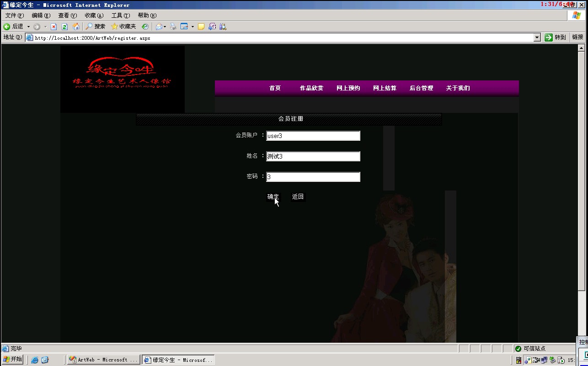Click the 完毕 status bar text
This screenshot has height=366, width=588.
[16, 349]
